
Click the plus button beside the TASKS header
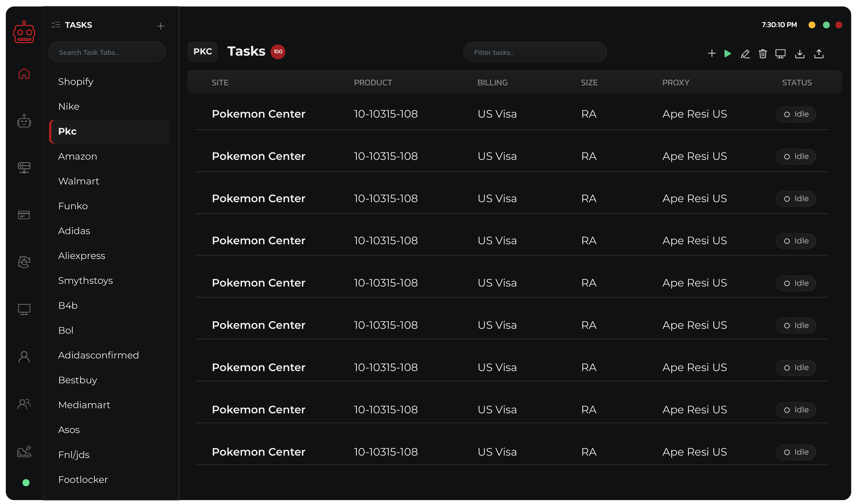coord(161,26)
